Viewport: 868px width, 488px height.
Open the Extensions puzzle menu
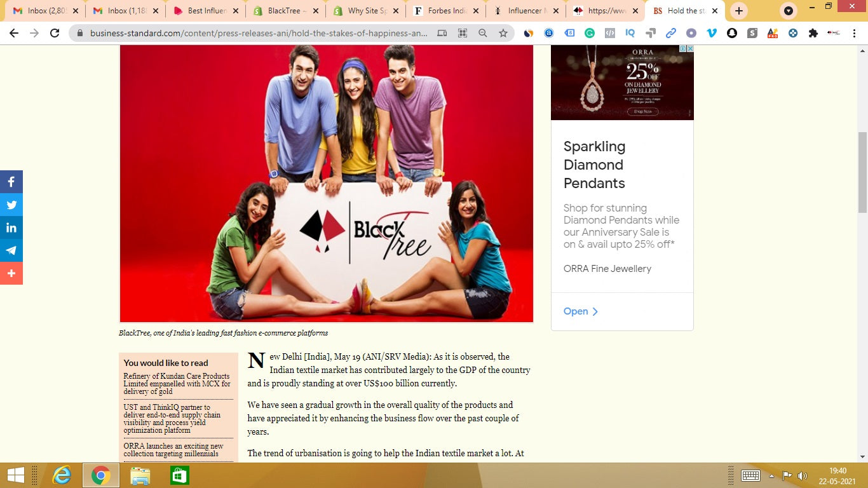(x=813, y=33)
